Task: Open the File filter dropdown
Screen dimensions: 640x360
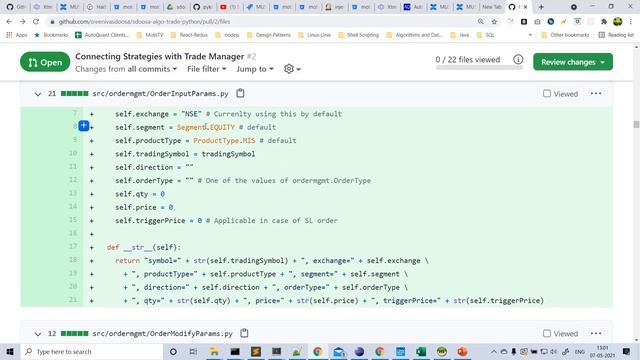Action: pyautogui.click(x=207, y=69)
